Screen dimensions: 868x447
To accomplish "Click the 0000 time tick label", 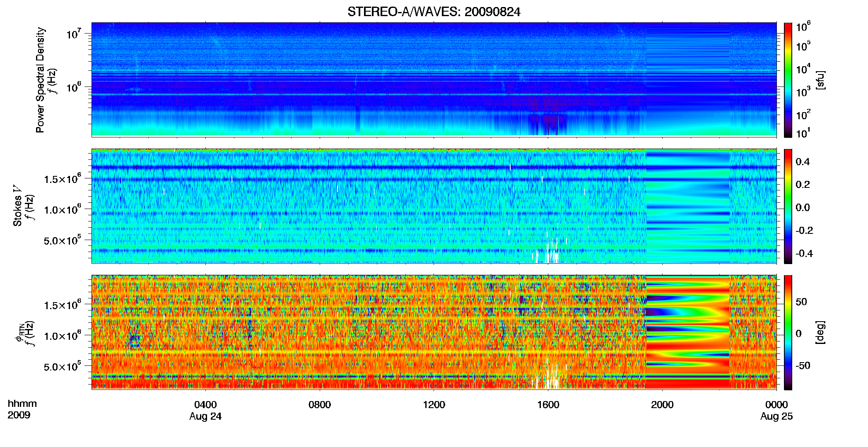I will tap(776, 405).
